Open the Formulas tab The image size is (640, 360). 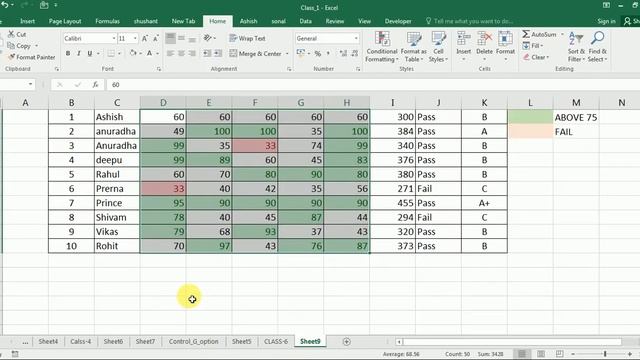tap(107, 21)
